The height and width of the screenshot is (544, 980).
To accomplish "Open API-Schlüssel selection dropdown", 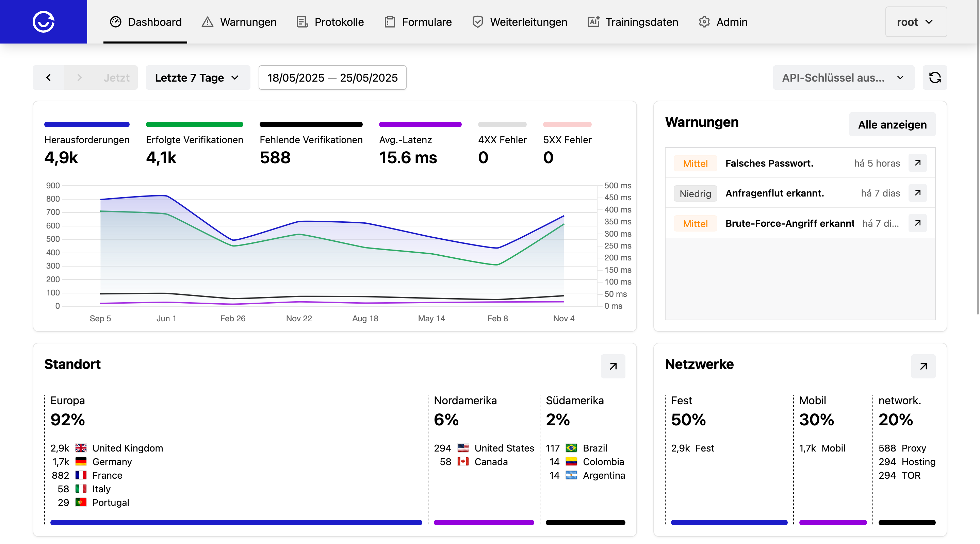I will pyautogui.click(x=844, y=78).
